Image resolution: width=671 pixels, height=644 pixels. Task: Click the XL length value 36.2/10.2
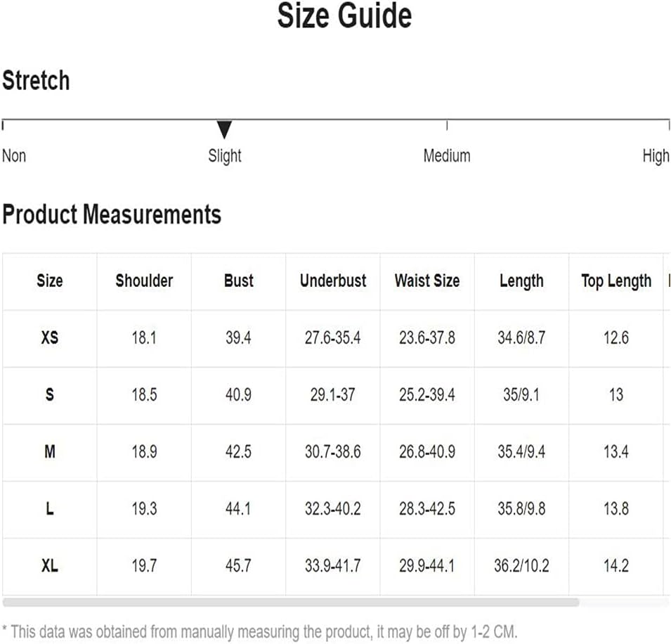coord(521,566)
